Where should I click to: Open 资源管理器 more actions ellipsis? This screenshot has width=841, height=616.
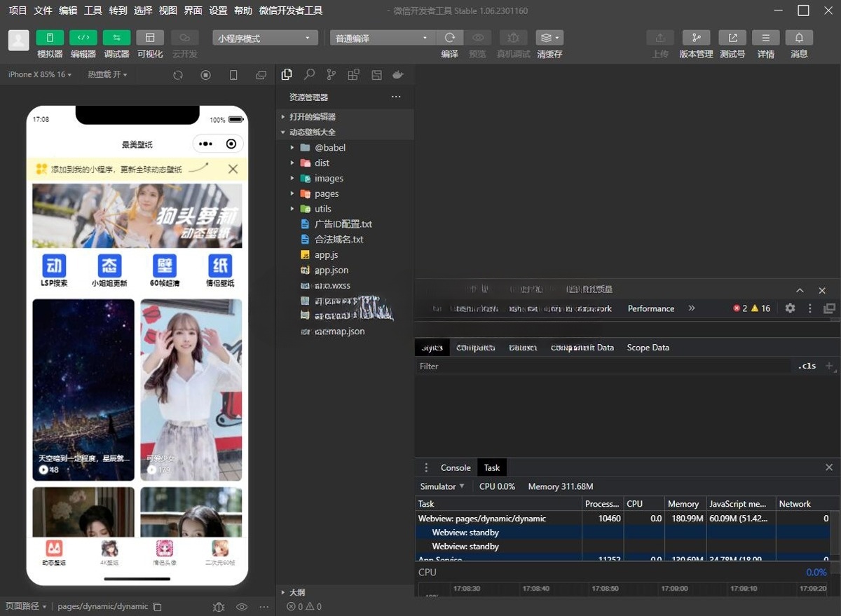pos(396,97)
